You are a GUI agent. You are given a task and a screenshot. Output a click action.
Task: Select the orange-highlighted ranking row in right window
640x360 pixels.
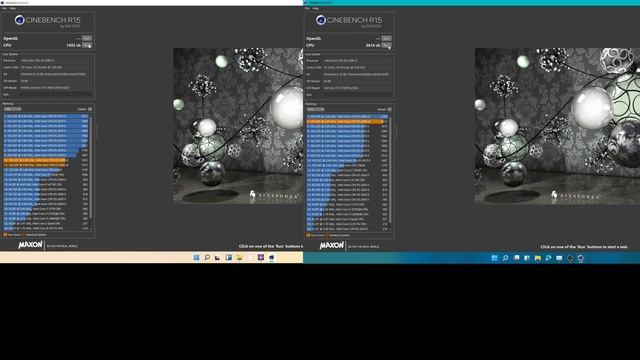pos(347,121)
